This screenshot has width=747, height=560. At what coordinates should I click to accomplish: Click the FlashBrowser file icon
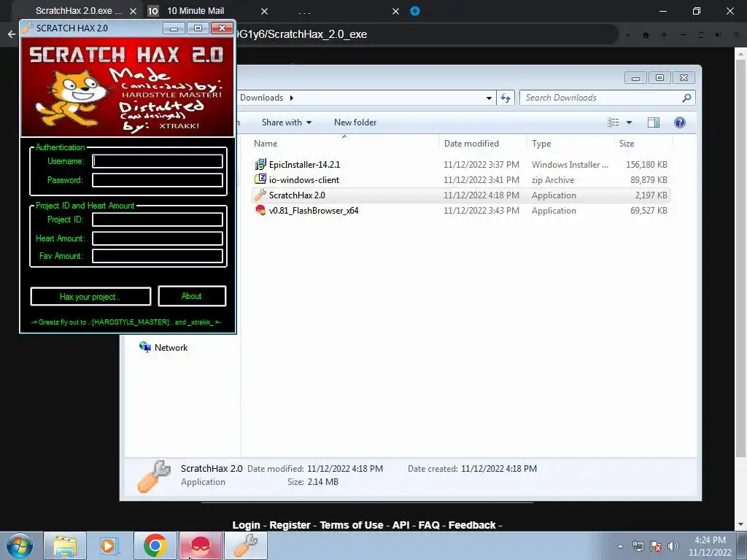coord(260,210)
